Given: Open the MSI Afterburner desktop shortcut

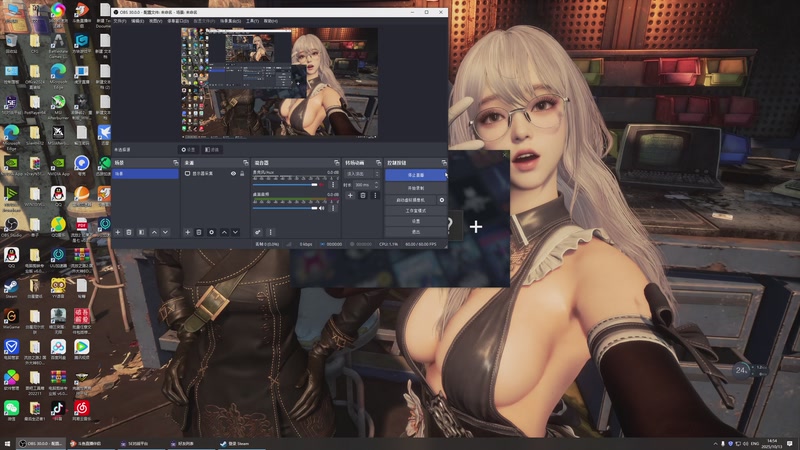Looking at the screenshot, I should [58, 105].
